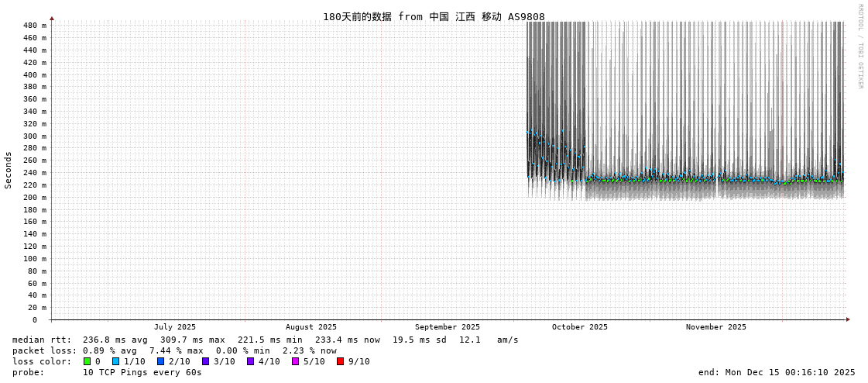The width and height of the screenshot is (868, 383).
Task: Click the July 2025 x-axis label
Action: (174, 327)
